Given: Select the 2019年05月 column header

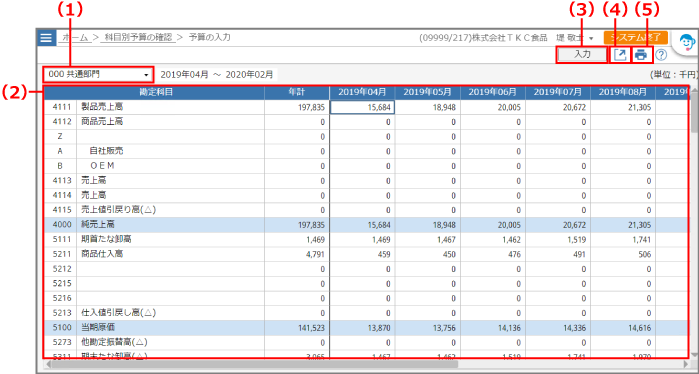Looking at the screenshot, I should pos(428,92).
